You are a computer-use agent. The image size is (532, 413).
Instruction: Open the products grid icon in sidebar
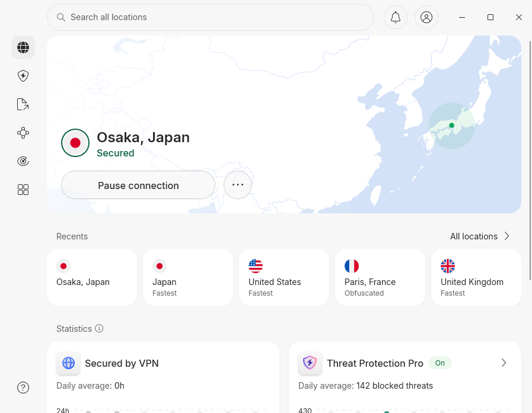point(23,190)
